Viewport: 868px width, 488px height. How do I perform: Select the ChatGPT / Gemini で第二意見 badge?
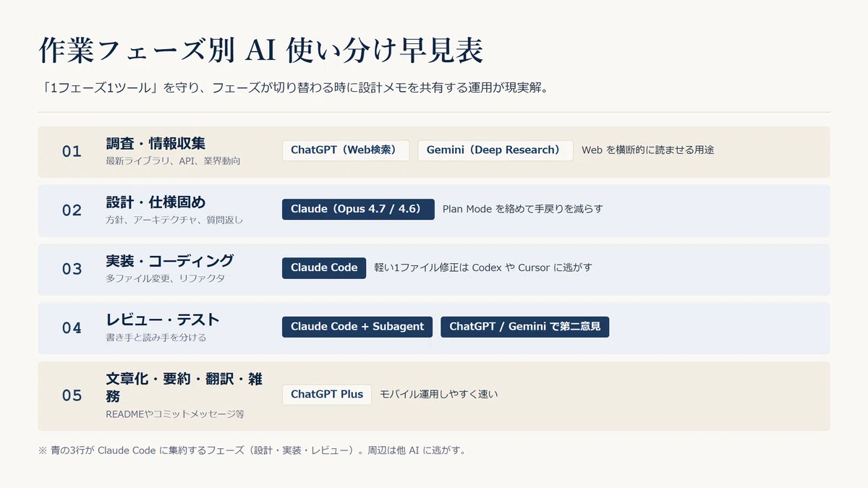pyautogui.click(x=525, y=327)
